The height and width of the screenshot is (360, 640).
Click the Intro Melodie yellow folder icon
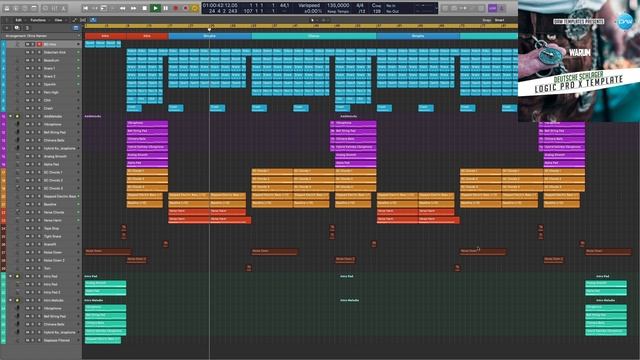pyautogui.click(x=17, y=300)
